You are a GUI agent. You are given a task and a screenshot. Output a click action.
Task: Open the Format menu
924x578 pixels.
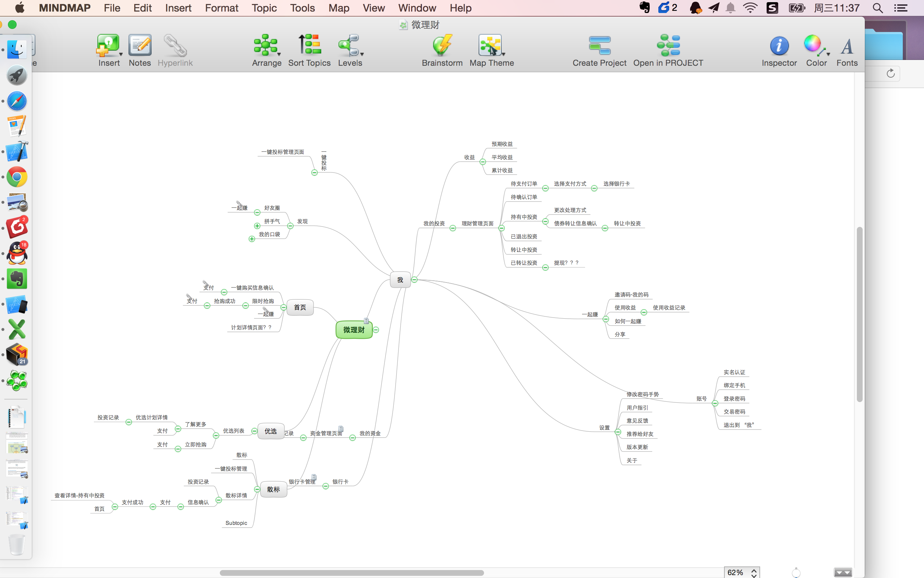click(222, 8)
